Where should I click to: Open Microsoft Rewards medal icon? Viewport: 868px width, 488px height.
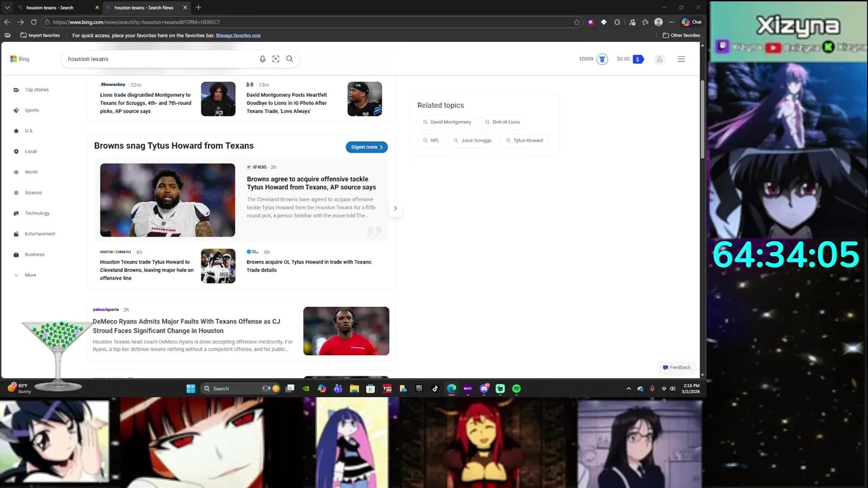[x=602, y=59]
